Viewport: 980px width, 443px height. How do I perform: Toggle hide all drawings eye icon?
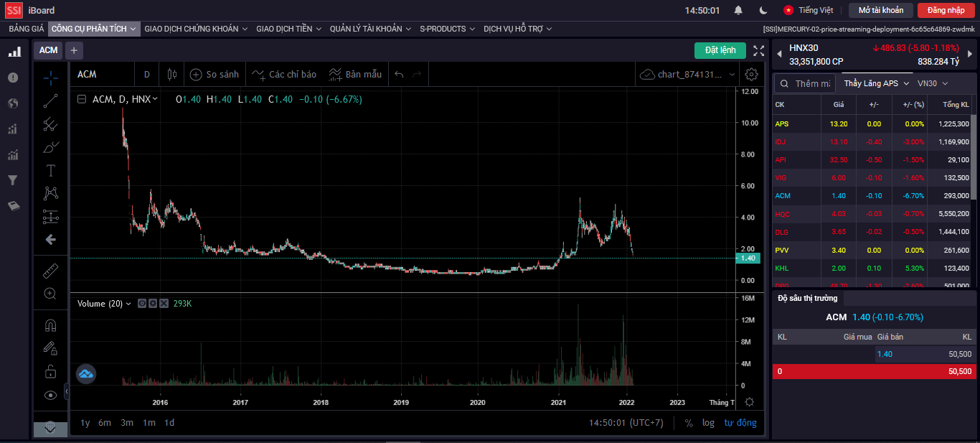pos(50,394)
